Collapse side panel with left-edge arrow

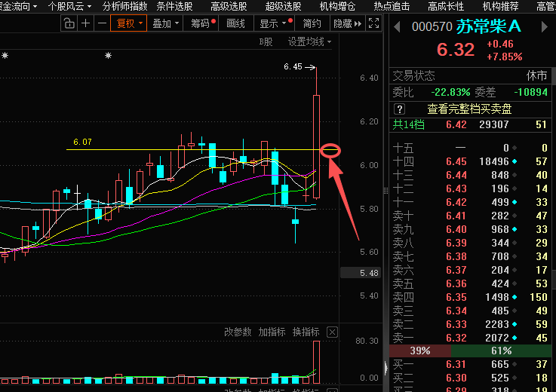click(386, 368)
